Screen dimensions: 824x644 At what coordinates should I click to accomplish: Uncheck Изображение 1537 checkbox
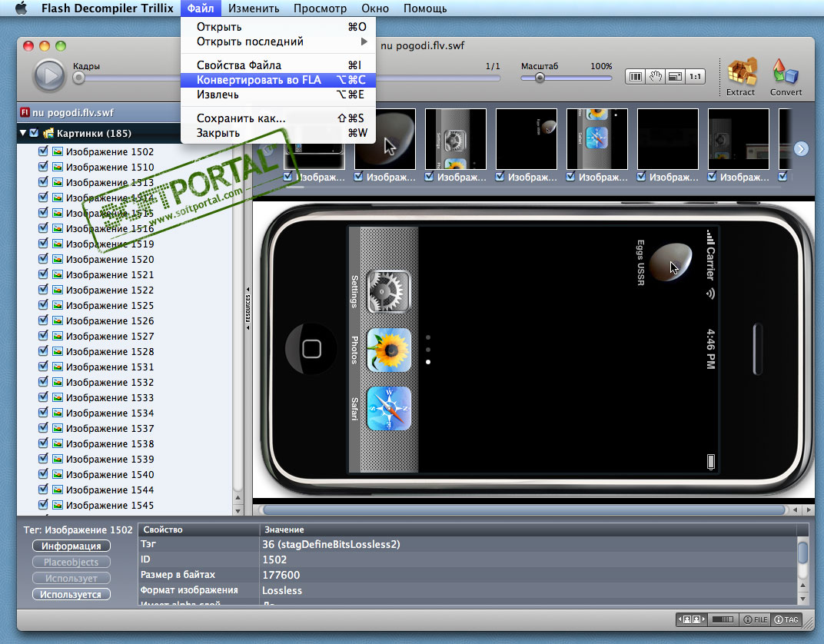coord(43,428)
